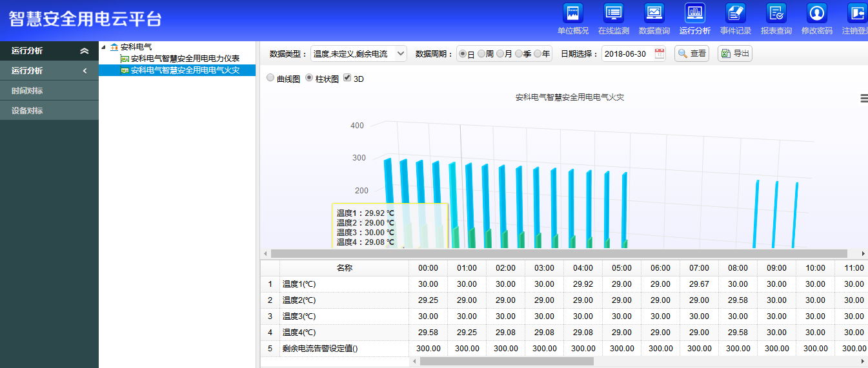Image resolution: width=868 pixels, height=368 pixels.
Task: Click the 智慧安全用电云平台 platform title
Action: (x=85, y=18)
